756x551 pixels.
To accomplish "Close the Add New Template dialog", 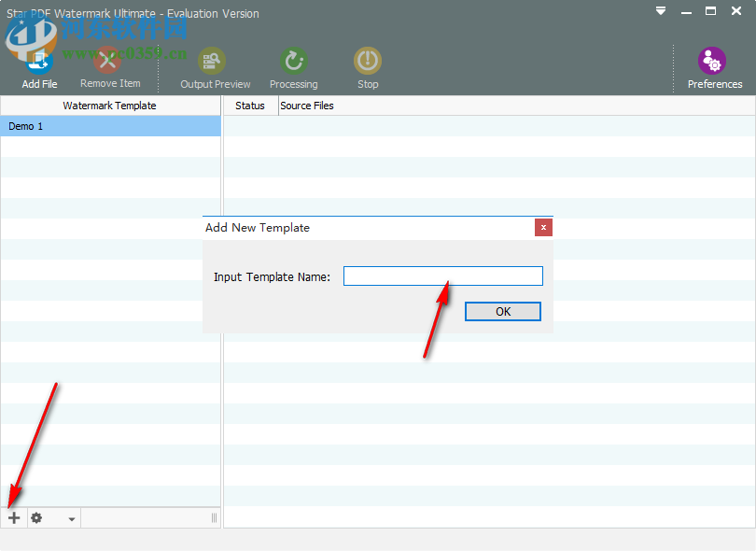I will tap(543, 227).
